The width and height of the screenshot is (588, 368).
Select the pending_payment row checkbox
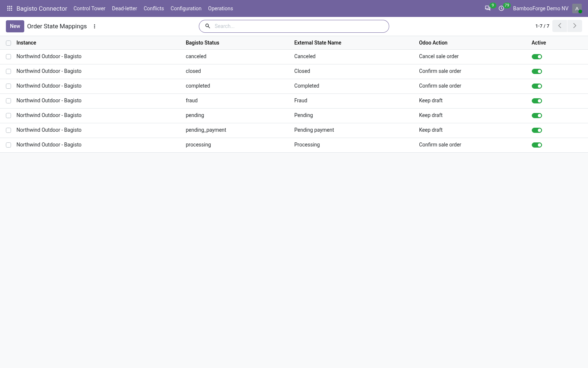click(x=8, y=130)
